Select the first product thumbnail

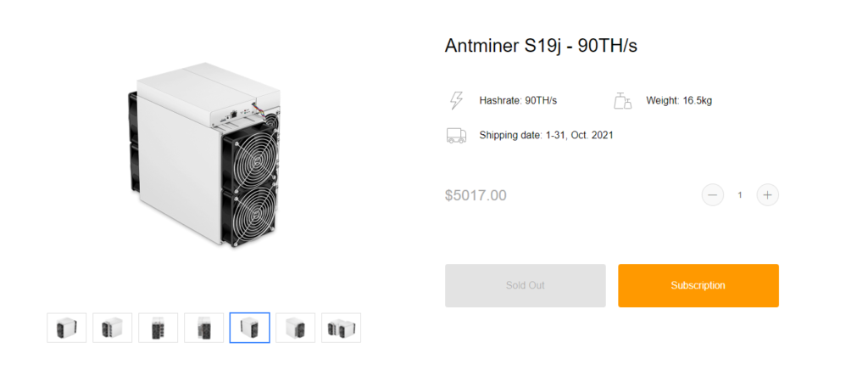(67, 328)
